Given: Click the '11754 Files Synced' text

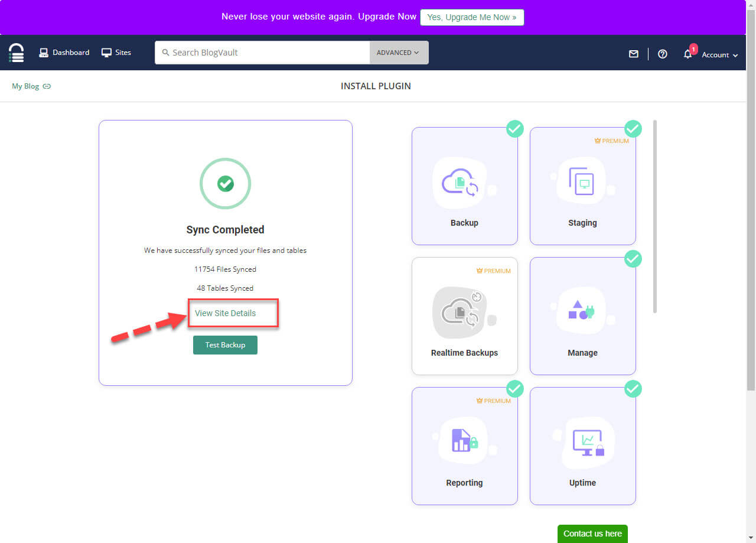Looking at the screenshot, I should point(225,269).
